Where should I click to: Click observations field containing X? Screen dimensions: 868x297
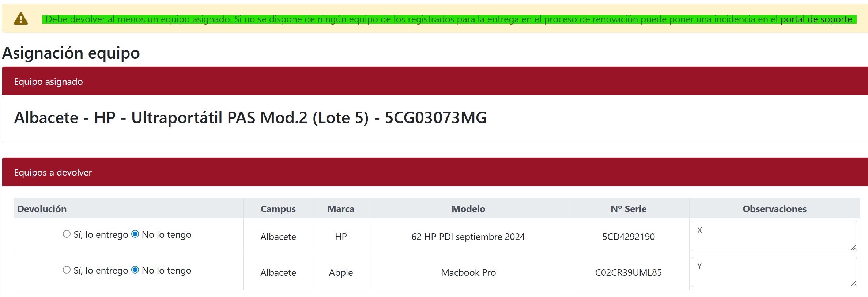click(x=774, y=236)
